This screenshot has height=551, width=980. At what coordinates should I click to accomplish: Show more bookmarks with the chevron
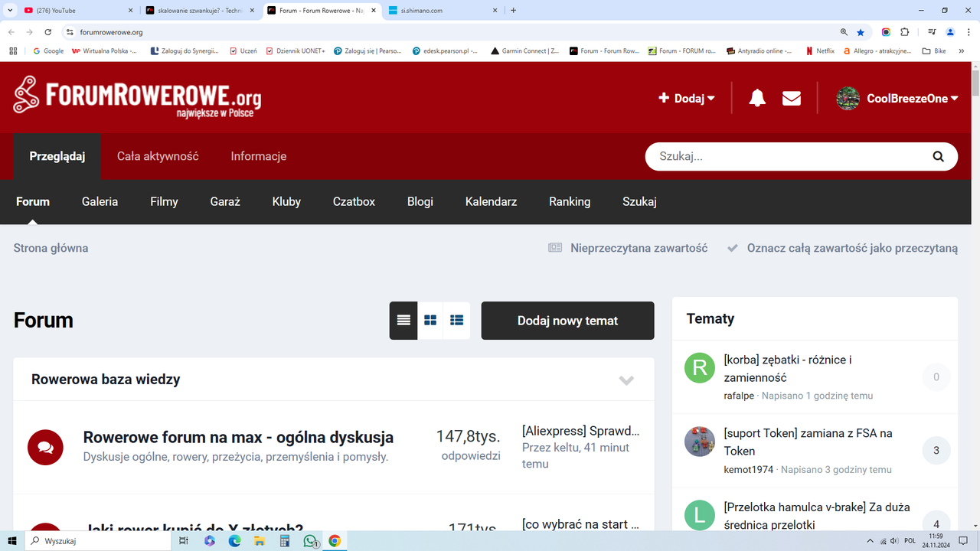962,51
